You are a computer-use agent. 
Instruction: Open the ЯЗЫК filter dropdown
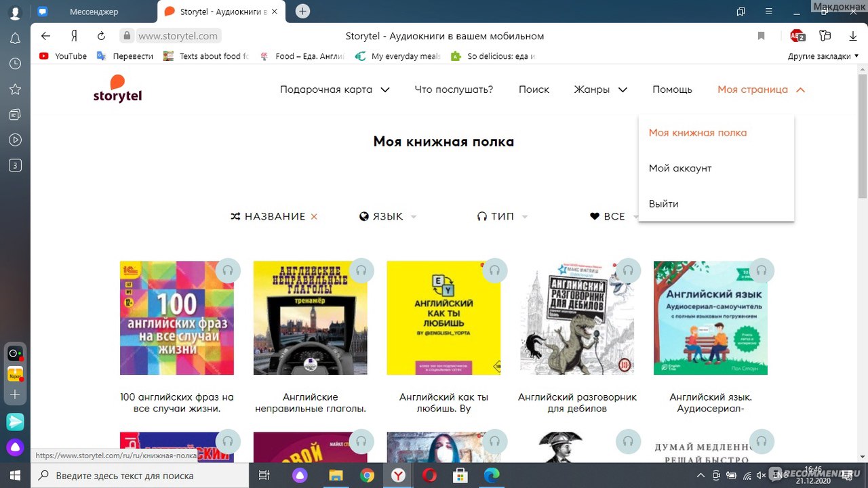[x=388, y=217]
